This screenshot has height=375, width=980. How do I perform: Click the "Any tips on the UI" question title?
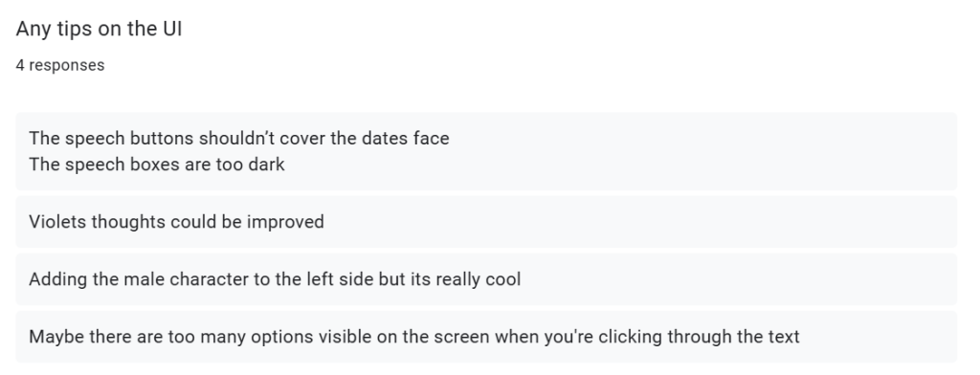pos(99,30)
